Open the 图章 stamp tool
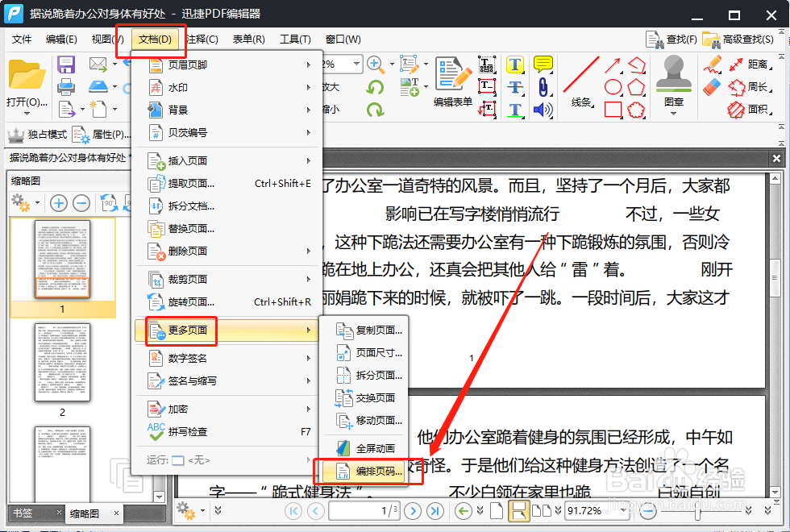This screenshot has width=790, height=532. [673, 81]
